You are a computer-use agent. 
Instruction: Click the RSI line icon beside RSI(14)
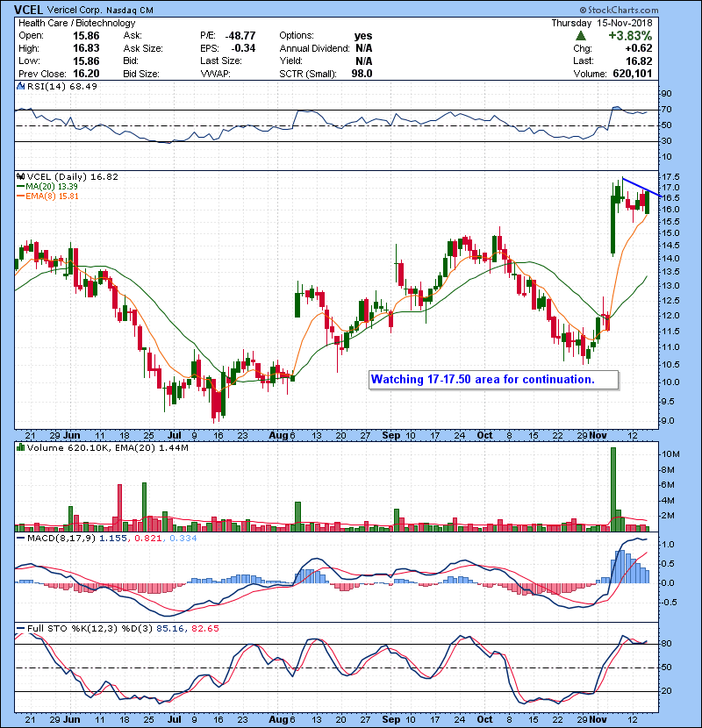pyautogui.click(x=21, y=86)
